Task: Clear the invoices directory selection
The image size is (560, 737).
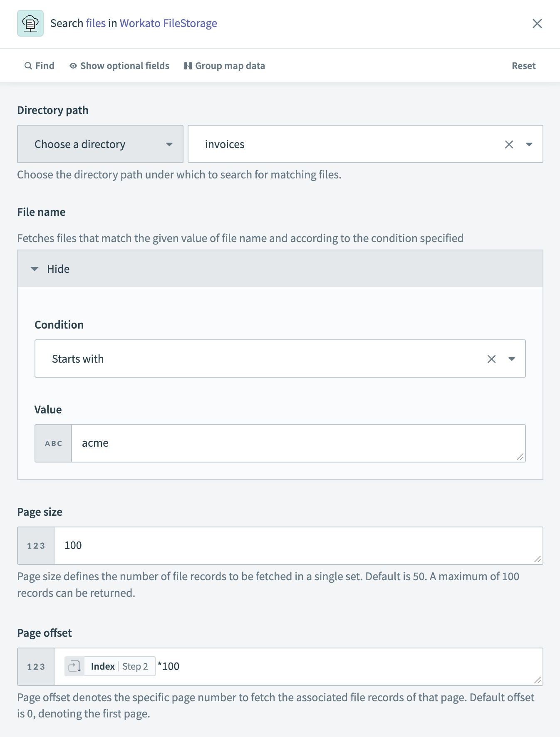Action: coord(509,144)
